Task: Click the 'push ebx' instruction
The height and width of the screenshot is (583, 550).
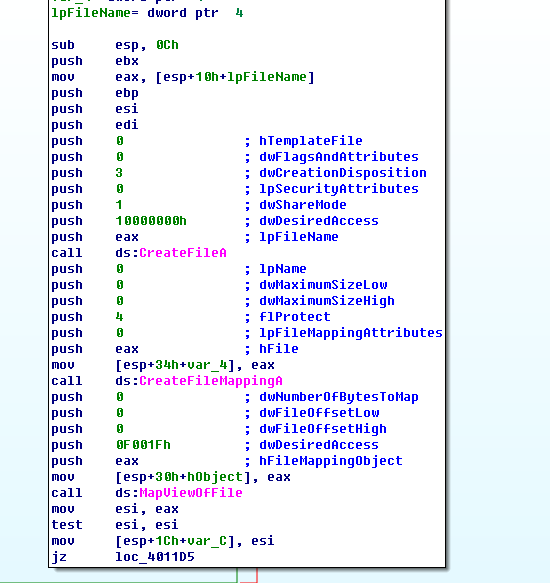Action: [95, 61]
